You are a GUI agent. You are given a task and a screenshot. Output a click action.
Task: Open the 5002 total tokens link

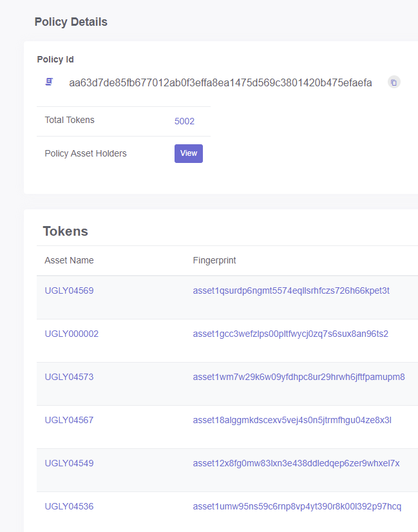pyautogui.click(x=184, y=121)
